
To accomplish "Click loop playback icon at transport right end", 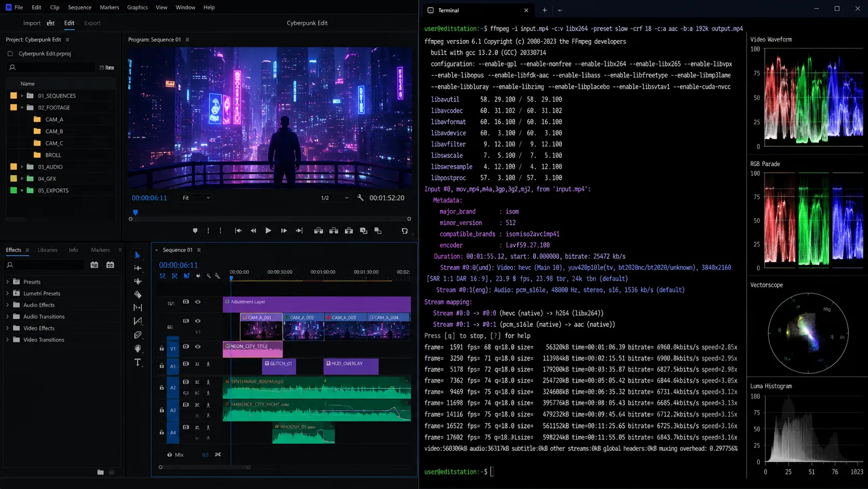I will [x=404, y=231].
